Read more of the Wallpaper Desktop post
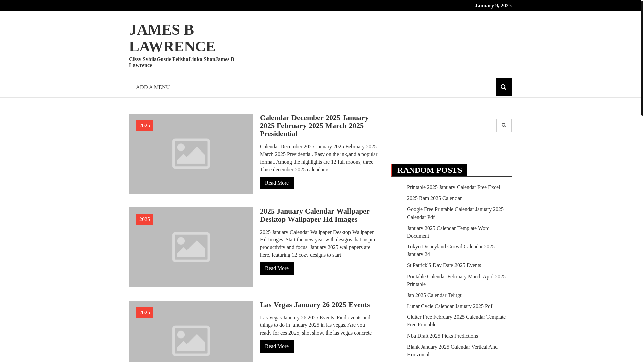Screen dimensions: 644x362 [x=277, y=268]
